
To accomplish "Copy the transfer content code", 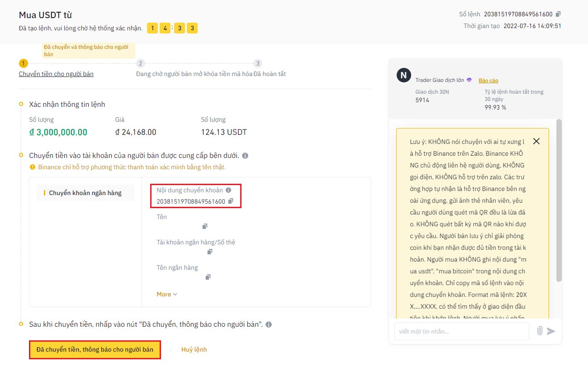I will click(x=231, y=201).
